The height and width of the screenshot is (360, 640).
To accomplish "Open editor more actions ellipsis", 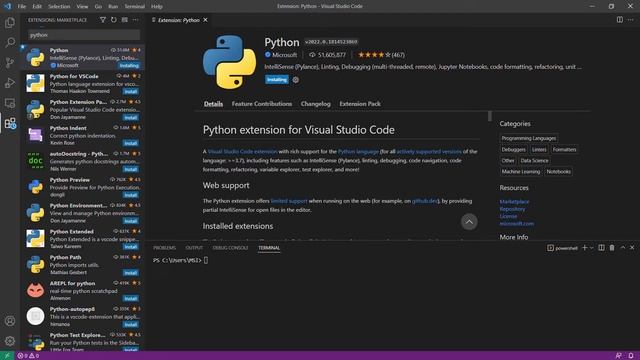I will pyautogui.click(x=631, y=20).
